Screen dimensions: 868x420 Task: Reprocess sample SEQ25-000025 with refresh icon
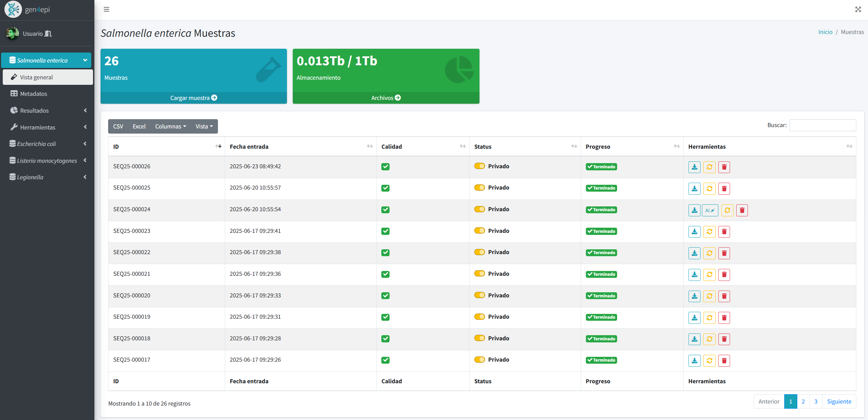coord(709,189)
